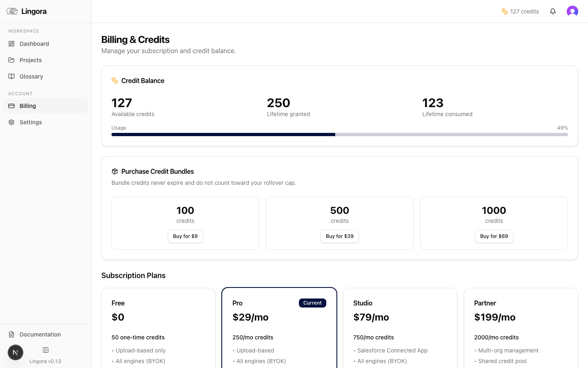The image size is (588, 368).
Task: Click the Dashboard grid icon
Action: 11,44
